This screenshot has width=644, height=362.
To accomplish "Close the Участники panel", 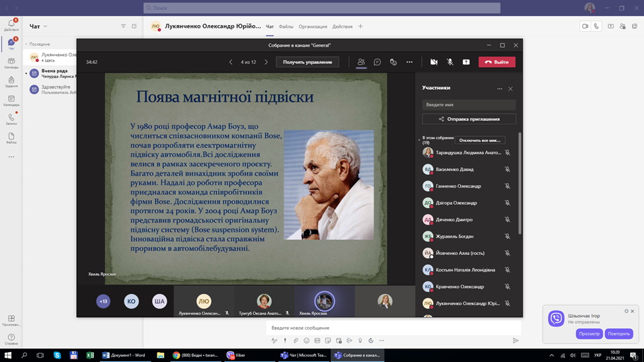I will coord(510,89).
